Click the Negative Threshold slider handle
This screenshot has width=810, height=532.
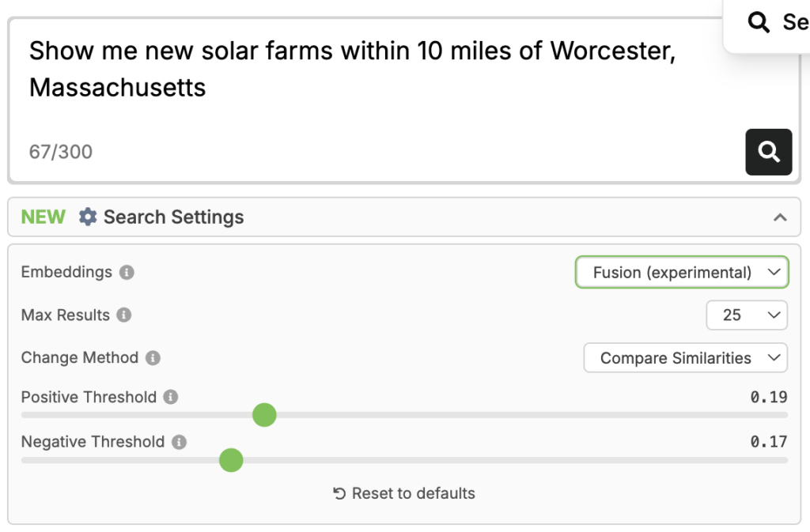(231, 460)
